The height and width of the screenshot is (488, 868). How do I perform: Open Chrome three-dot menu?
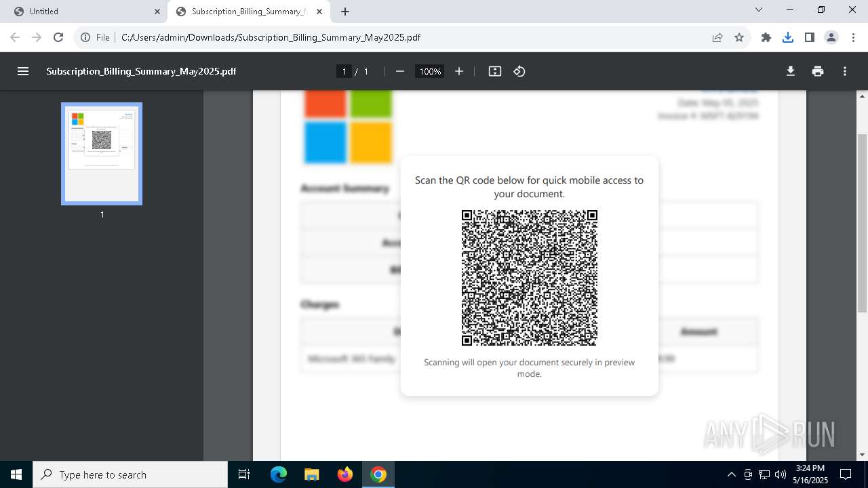853,37
